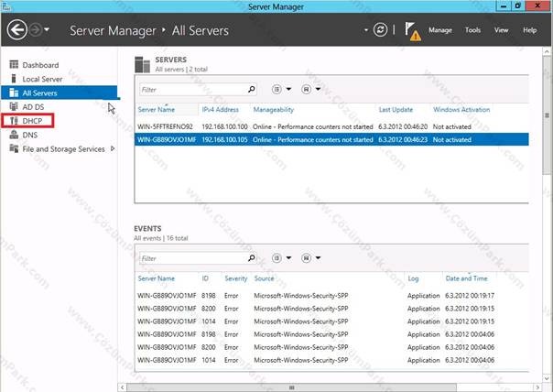Image resolution: width=553 pixels, height=392 pixels.
Task: Click the horizontal scrollbar thumb
Action: point(291,387)
